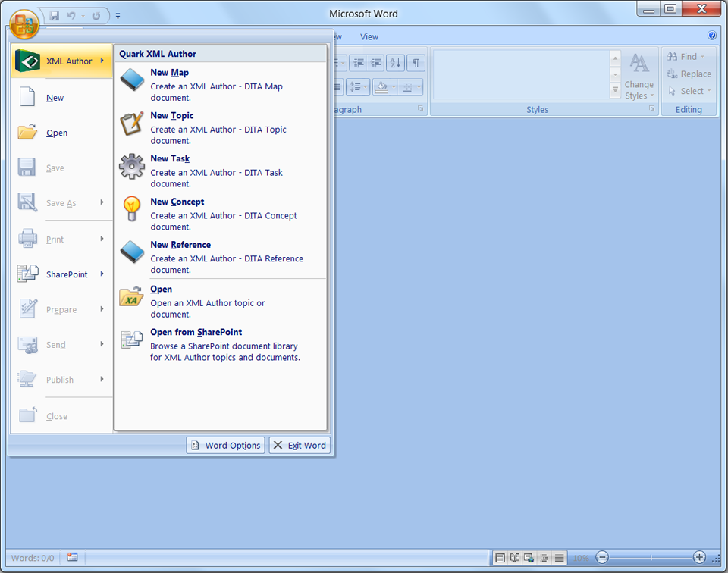Image resolution: width=728 pixels, height=573 pixels.
Task: Choose Open in the Office menu
Action: coord(61,133)
